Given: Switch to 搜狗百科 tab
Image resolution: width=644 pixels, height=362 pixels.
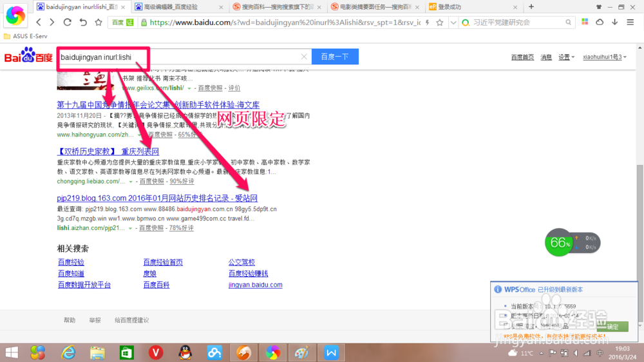Looking at the screenshot, I should 277,7.
